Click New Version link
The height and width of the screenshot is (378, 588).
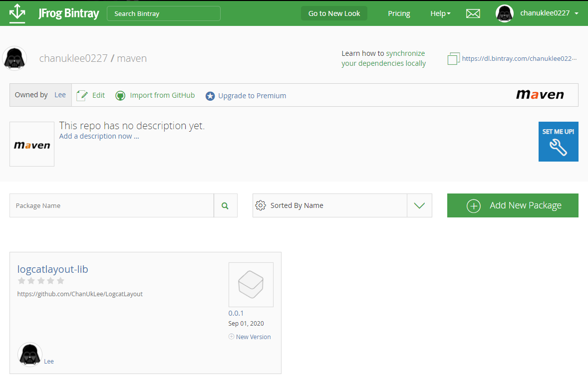254,337
